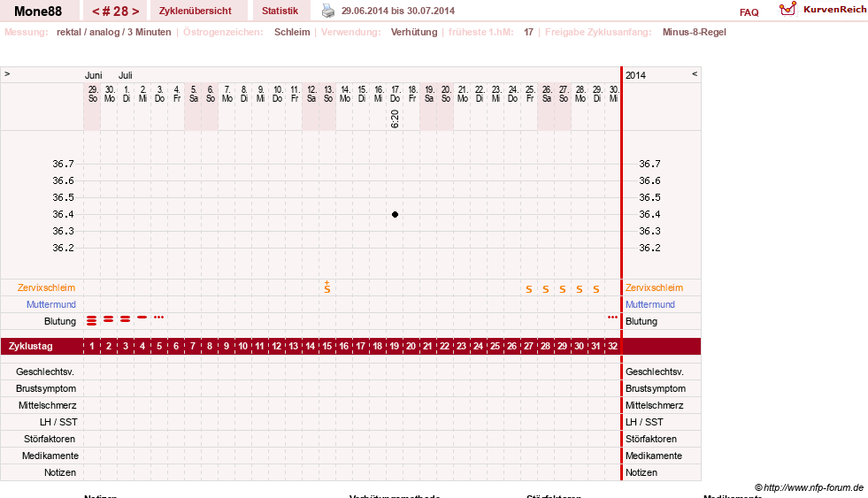Image resolution: width=868 pixels, height=498 pixels.
Task: Click the bleeding symbol on cycle day 2
Action: tap(109, 319)
